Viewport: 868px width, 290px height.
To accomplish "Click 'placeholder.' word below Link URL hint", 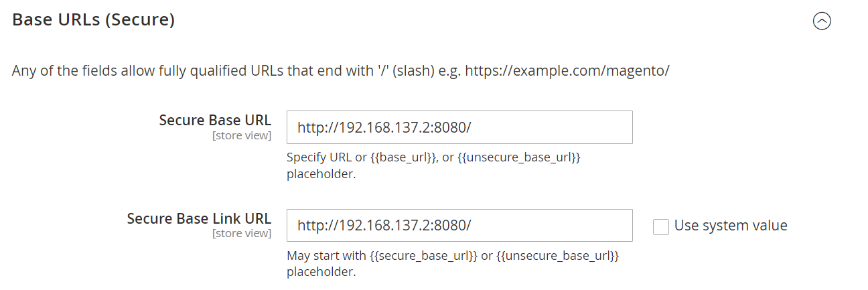I will [321, 272].
